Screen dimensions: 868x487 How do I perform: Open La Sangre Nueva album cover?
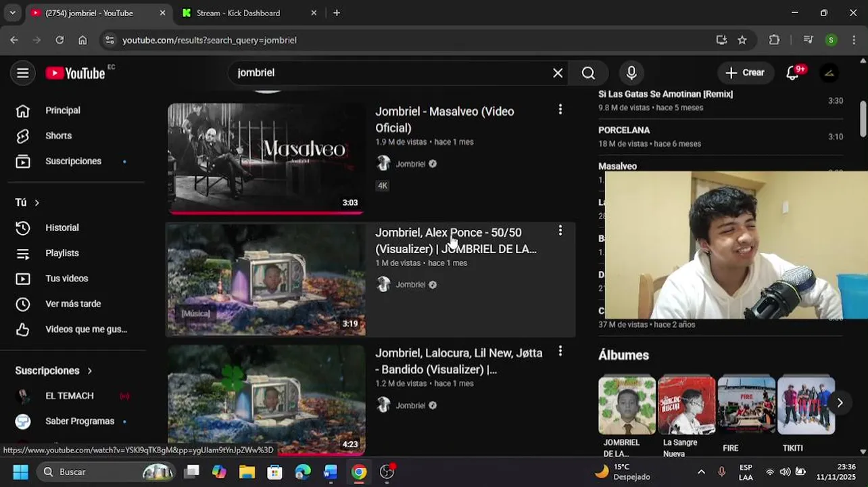687,404
